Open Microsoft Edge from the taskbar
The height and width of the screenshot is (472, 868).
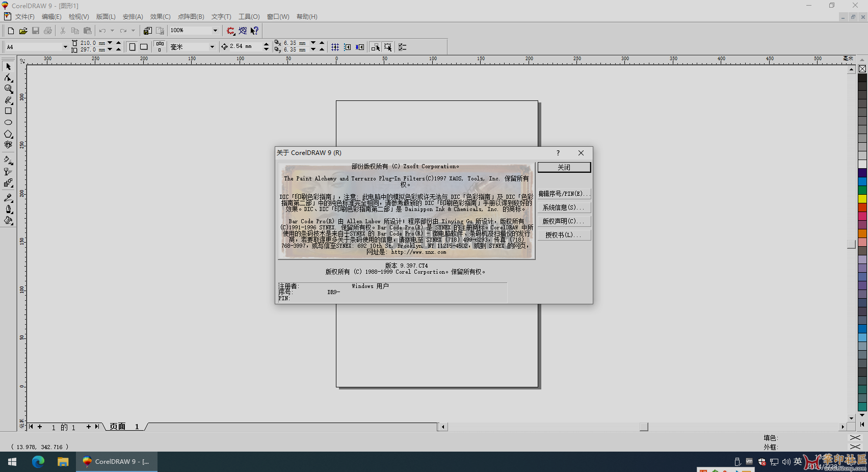click(38, 462)
